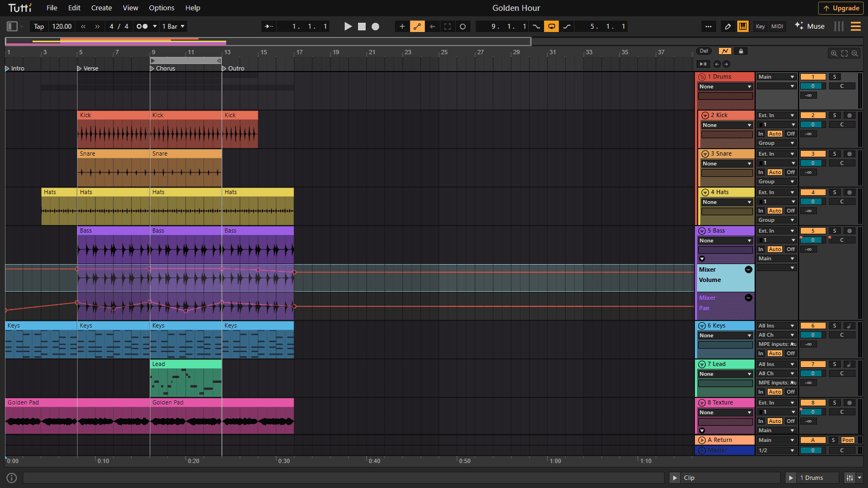The height and width of the screenshot is (488, 868).
Task: Set 5 Bass monitor to Off
Action: [790, 249]
